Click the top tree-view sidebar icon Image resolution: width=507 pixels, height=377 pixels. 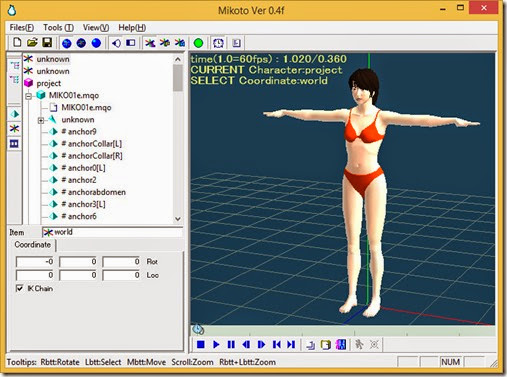tap(14, 65)
